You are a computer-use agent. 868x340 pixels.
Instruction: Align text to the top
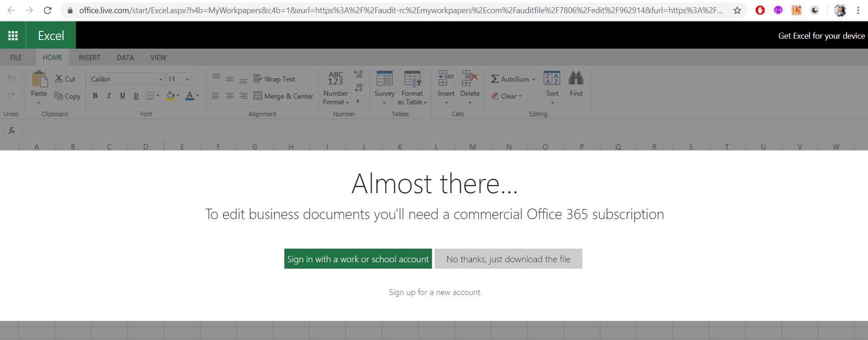[216, 77]
